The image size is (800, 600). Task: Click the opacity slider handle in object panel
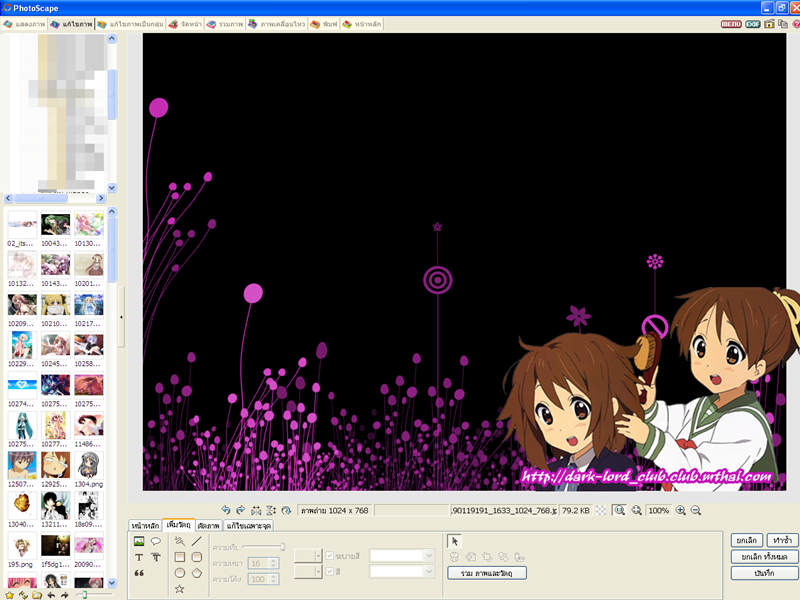[x=282, y=547]
